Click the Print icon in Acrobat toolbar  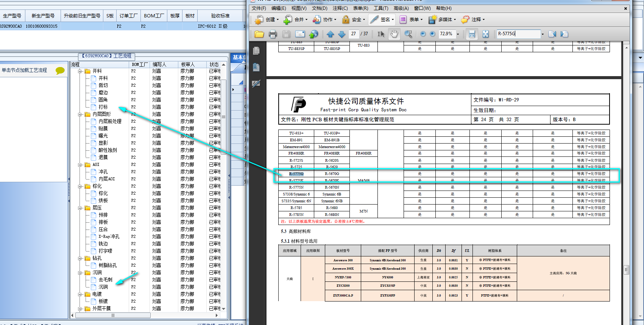click(273, 34)
